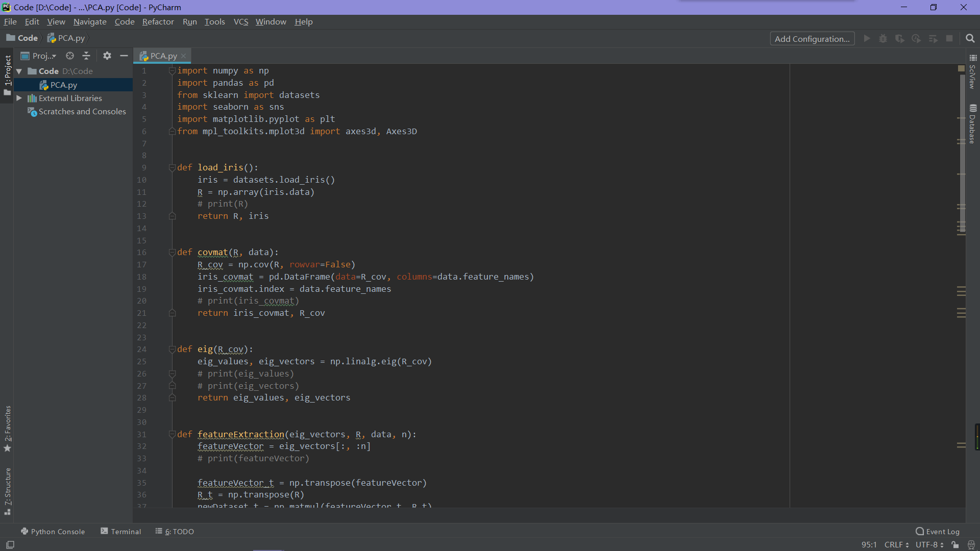The image size is (980, 551).
Task: Select PCA.py in the project tree
Action: click(63, 85)
